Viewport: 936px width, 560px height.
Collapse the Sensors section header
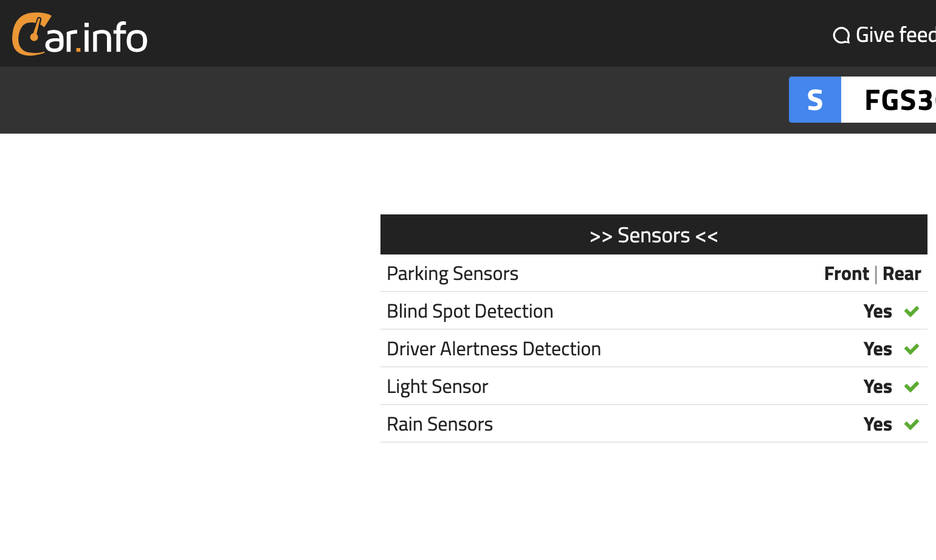click(653, 235)
